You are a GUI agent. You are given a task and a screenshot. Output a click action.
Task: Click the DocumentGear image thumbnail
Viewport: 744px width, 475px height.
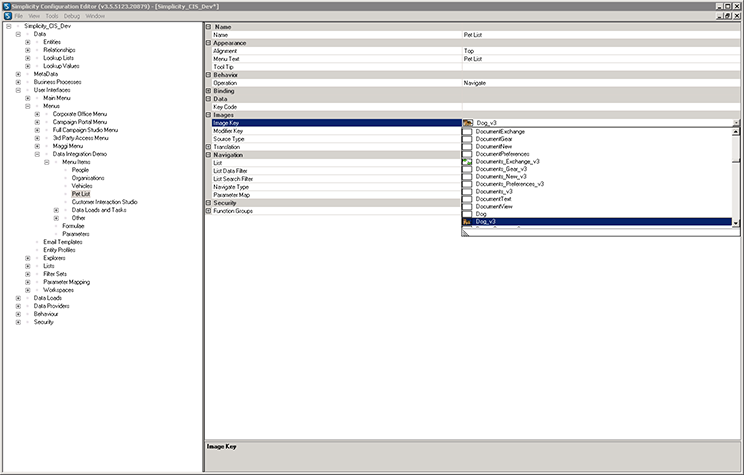pos(467,138)
